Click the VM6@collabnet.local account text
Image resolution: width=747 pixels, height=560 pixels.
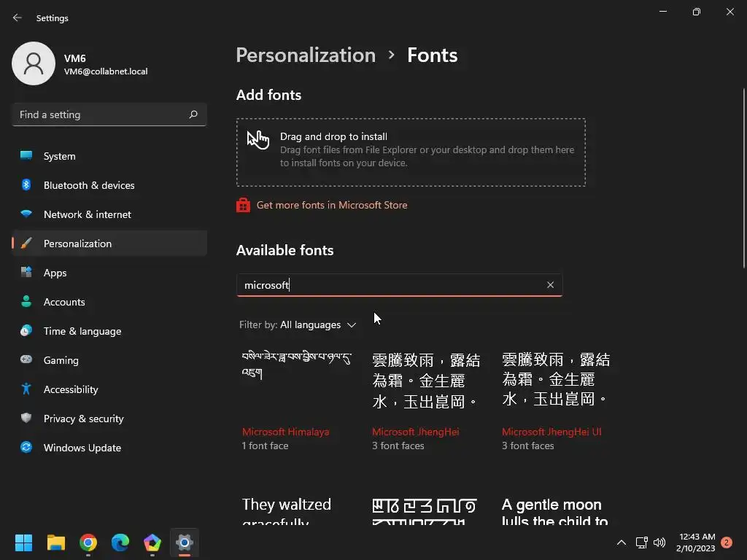pyautogui.click(x=106, y=71)
